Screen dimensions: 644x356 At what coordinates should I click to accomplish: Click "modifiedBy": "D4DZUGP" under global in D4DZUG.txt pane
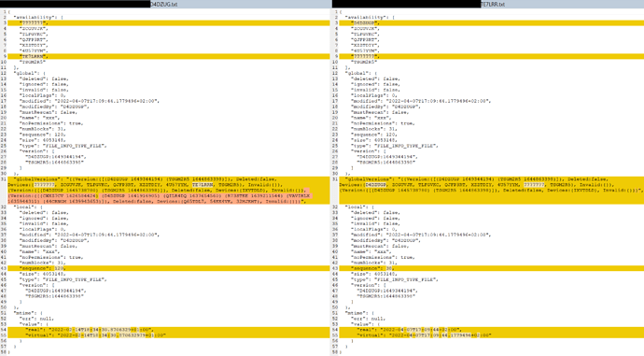(54, 107)
